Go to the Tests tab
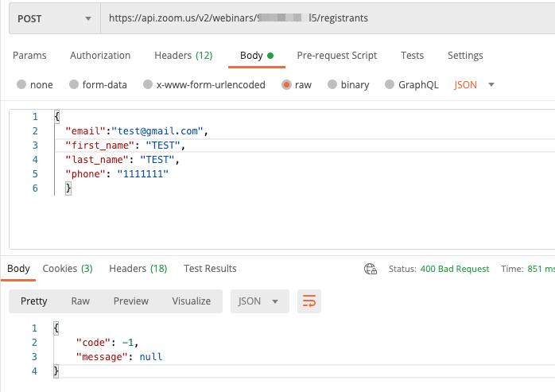The width and height of the screenshot is (555, 392). 412,56
